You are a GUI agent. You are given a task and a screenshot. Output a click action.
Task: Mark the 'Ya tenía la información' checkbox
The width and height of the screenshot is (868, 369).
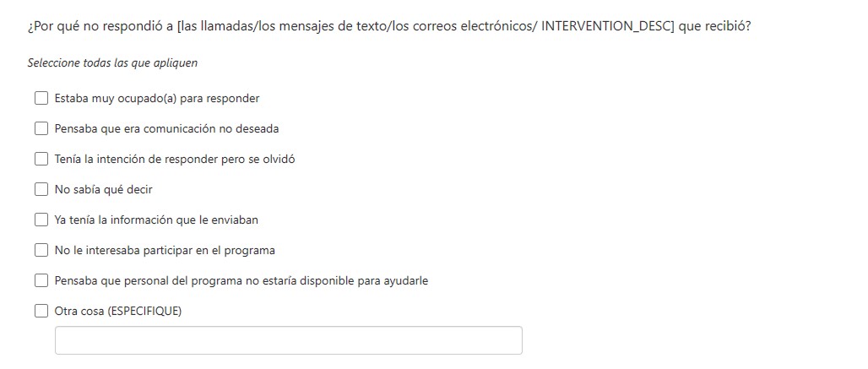tap(41, 220)
